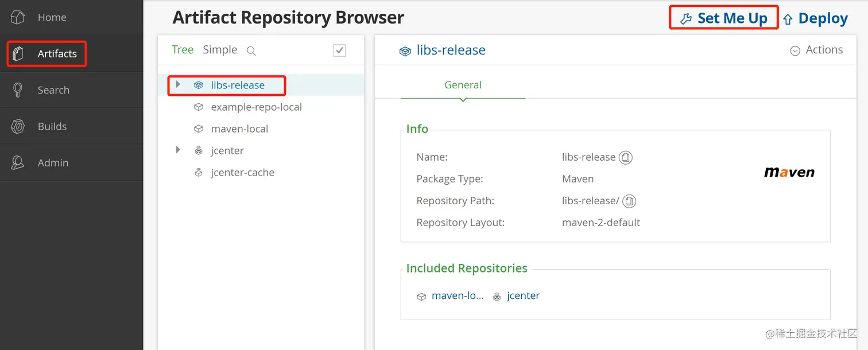
Task: Copy the repository path libs-release/
Action: (x=630, y=201)
